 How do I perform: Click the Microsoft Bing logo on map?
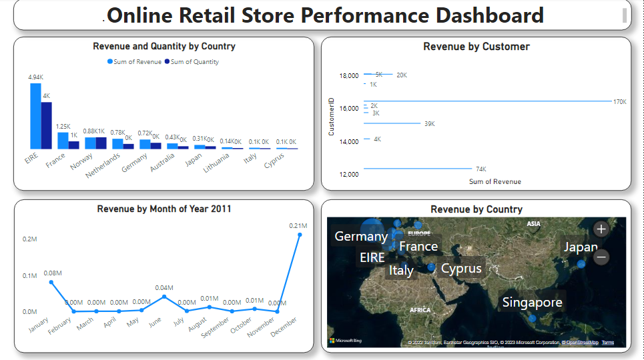(x=344, y=341)
